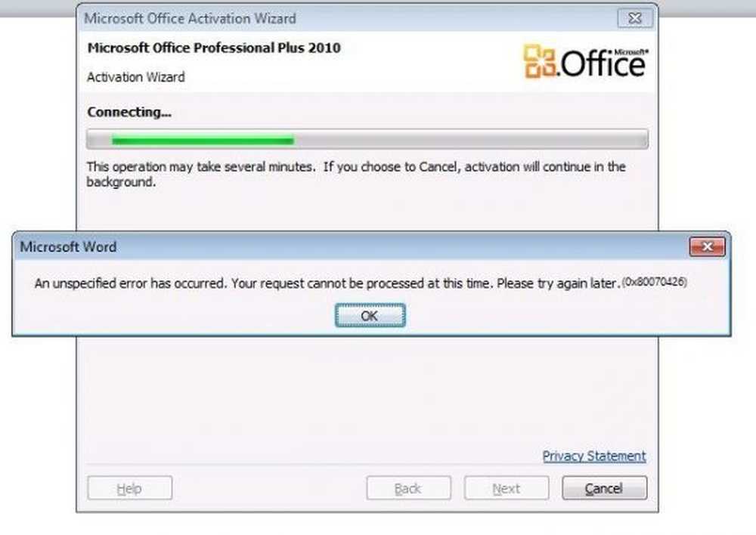
Task: Click the 'This operation may take several minutes' note
Action: [356, 174]
